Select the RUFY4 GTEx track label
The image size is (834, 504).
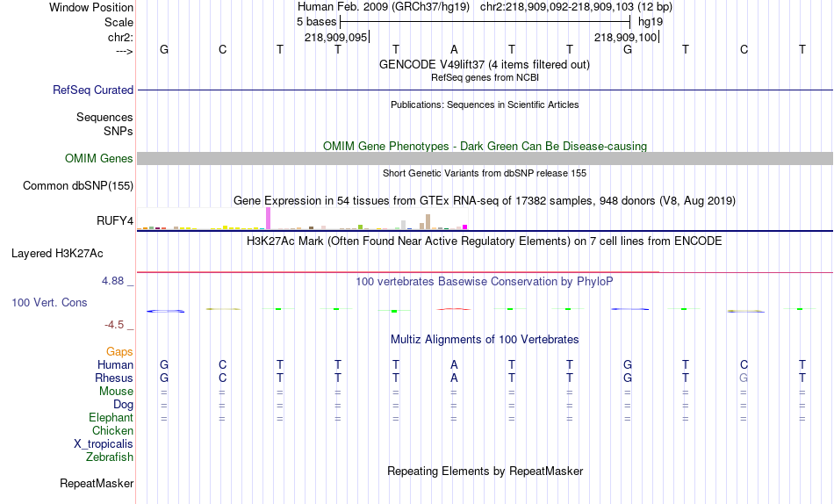[x=114, y=221]
